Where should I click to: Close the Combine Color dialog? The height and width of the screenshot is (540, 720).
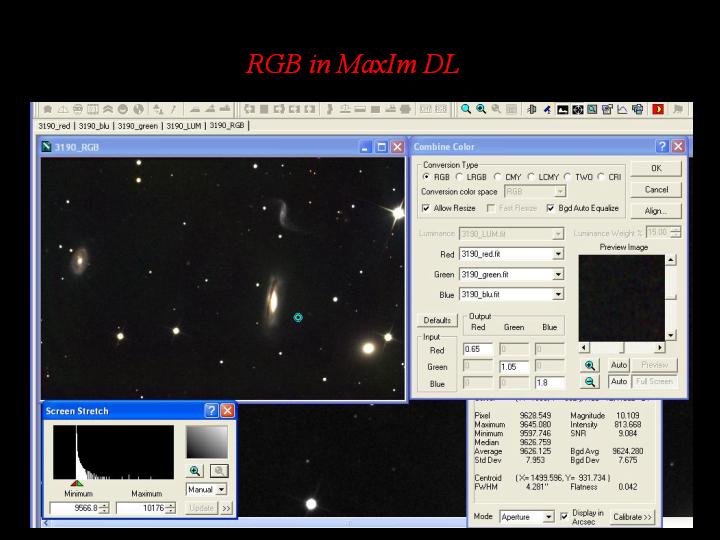click(x=678, y=146)
